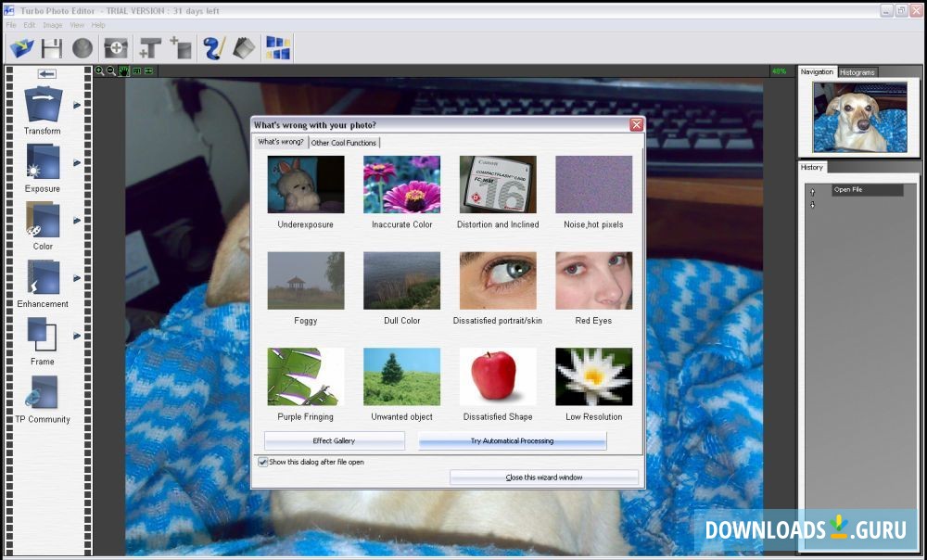Choose the Dull Color thumbnail
This screenshot has height=560, width=927.
[402, 280]
